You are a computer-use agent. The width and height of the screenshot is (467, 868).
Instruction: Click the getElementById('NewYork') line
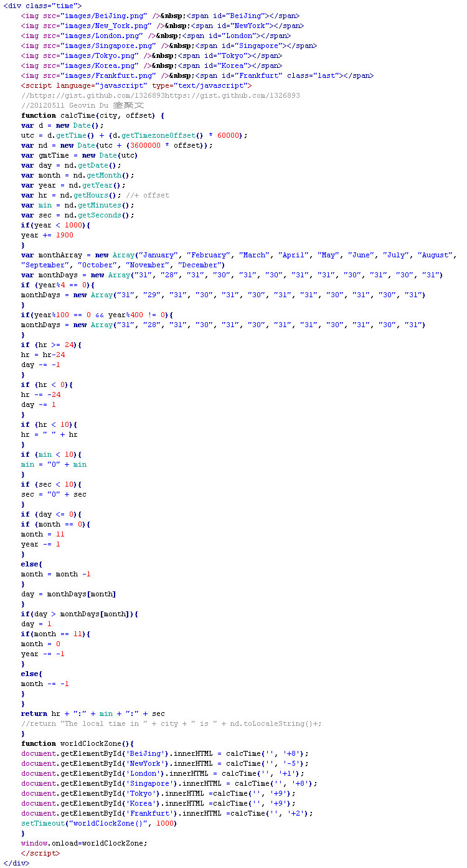(x=165, y=763)
